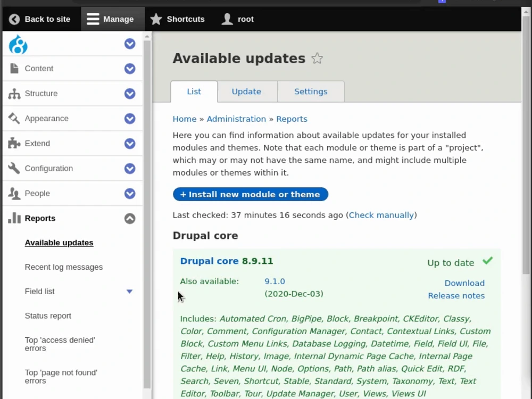Select Reports label in the admin sidebar
532x399 pixels.
coord(40,219)
